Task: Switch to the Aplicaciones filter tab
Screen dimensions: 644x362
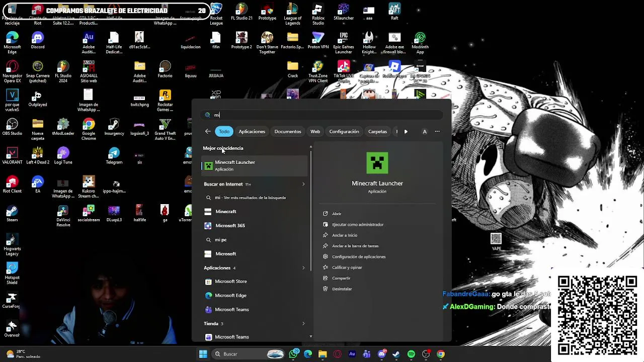Action: tap(252, 132)
